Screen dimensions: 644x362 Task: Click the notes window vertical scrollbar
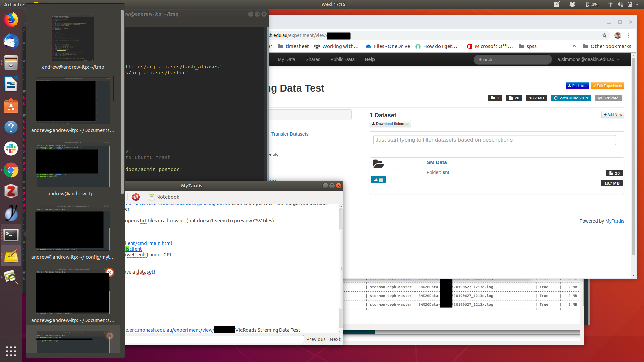pyautogui.click(x=341, y=268)
